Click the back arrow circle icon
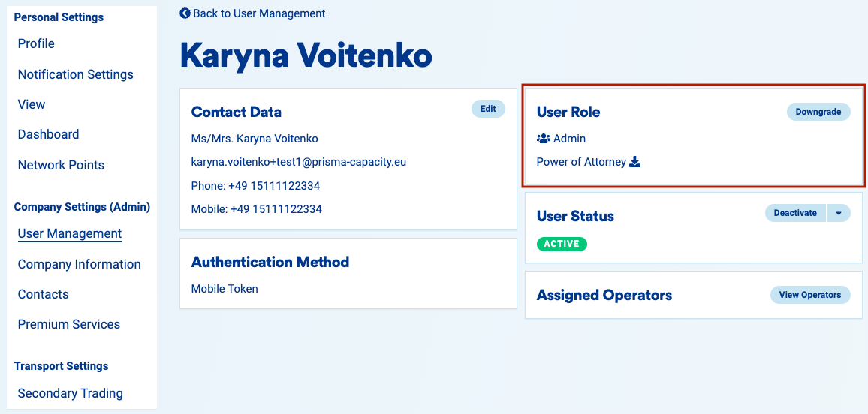This screenshot has height=414, width=868. point(185,13)
